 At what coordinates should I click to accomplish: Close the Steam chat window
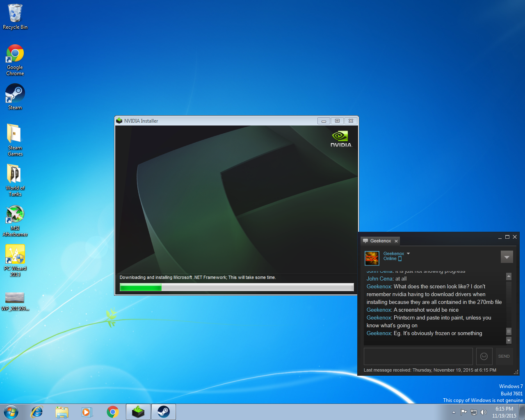click(515, 237)
